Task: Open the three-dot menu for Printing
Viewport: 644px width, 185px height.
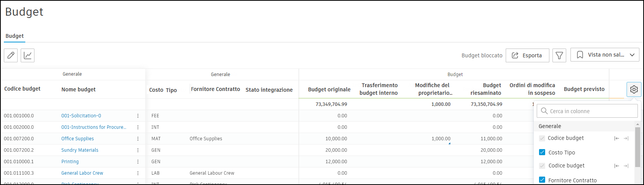Action: coord(138,162)
